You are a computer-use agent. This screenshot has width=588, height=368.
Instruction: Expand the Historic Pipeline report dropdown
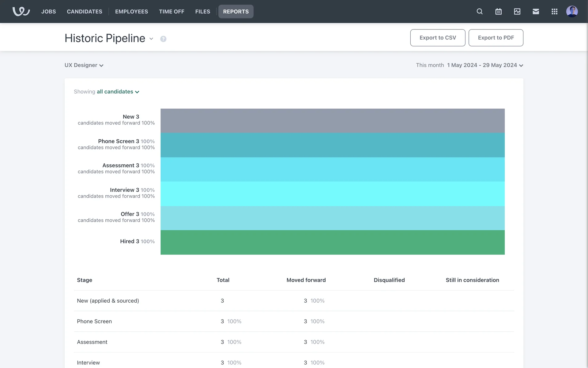pos(151,39)
